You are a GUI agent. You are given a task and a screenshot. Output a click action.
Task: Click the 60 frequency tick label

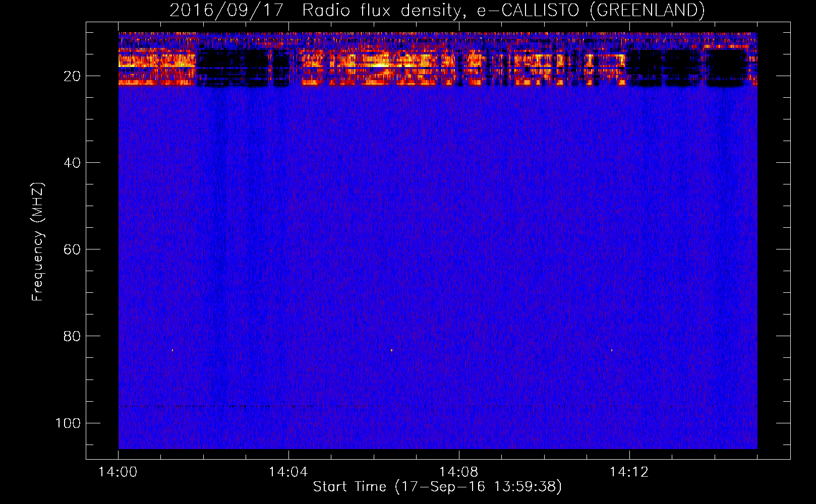(x=72, y=249)
